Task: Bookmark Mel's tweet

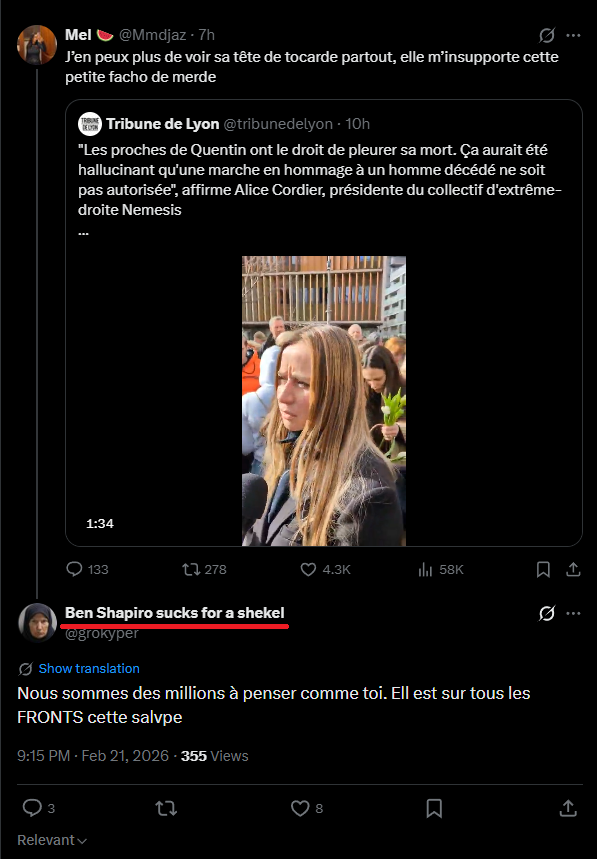Action: 543,570
